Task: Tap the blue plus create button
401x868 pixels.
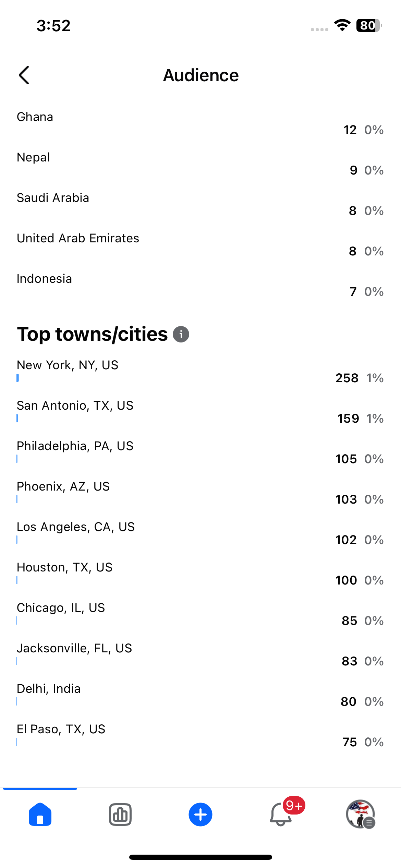Action: point(200,815)
